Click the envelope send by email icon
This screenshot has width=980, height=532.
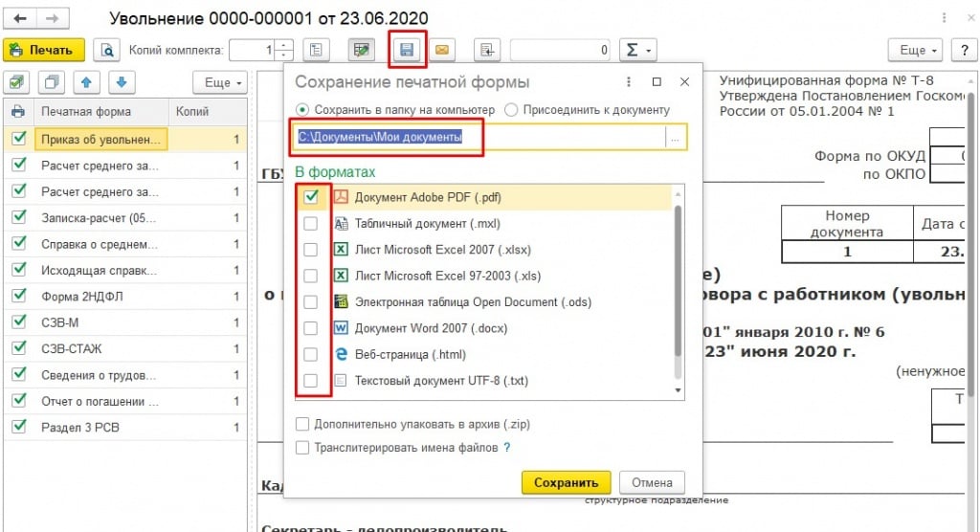click(441, 49)
